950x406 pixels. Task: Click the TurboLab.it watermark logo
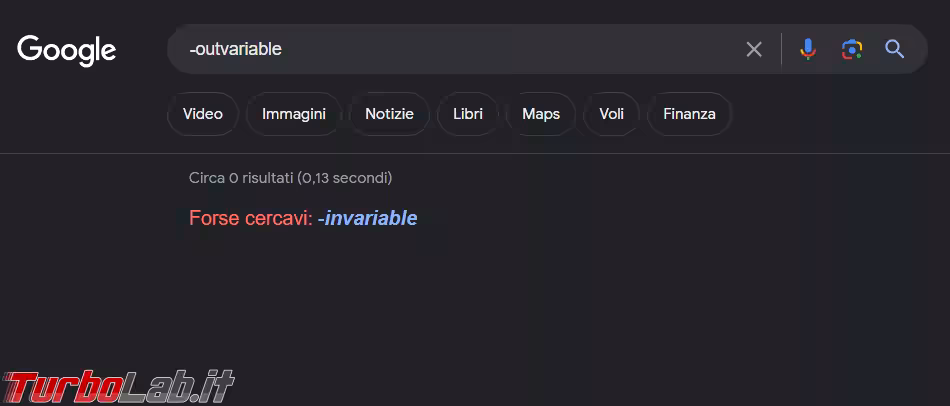[118, 385]
